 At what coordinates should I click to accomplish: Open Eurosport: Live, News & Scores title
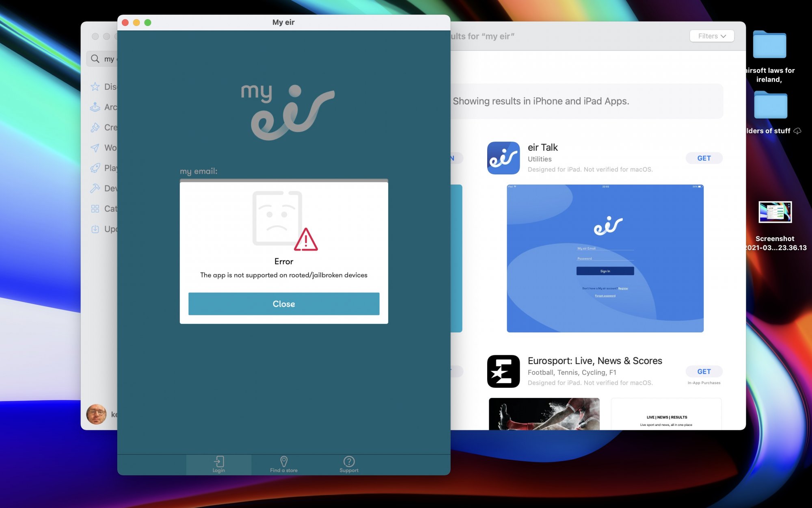click(594, 360)
